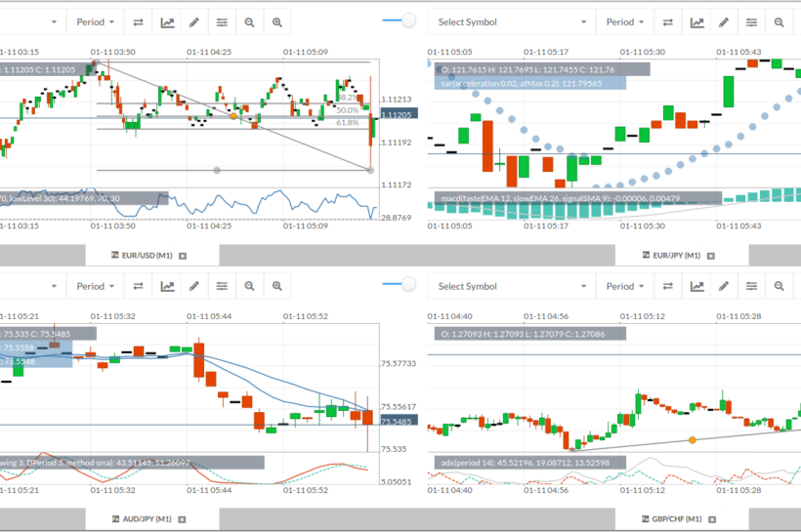
Task: Click the zoom out magnifier above EUR/USD chart
Action: coord(250,21)
